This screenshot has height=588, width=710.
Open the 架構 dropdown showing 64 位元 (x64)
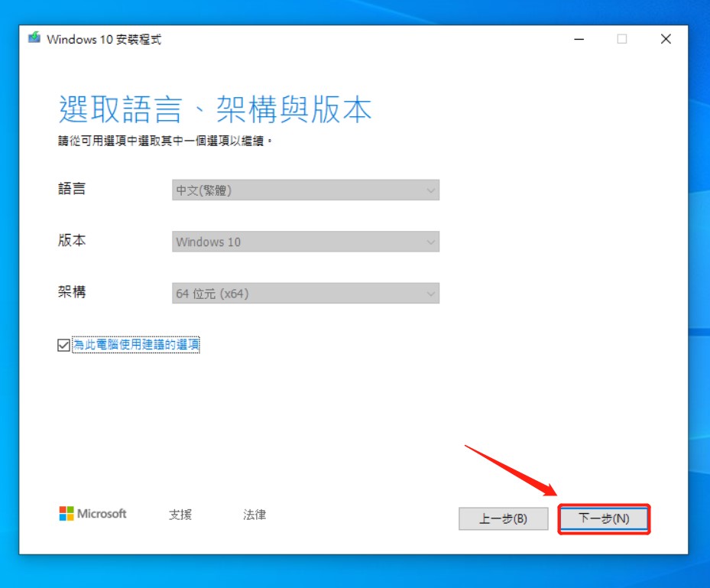pos(305,293)
